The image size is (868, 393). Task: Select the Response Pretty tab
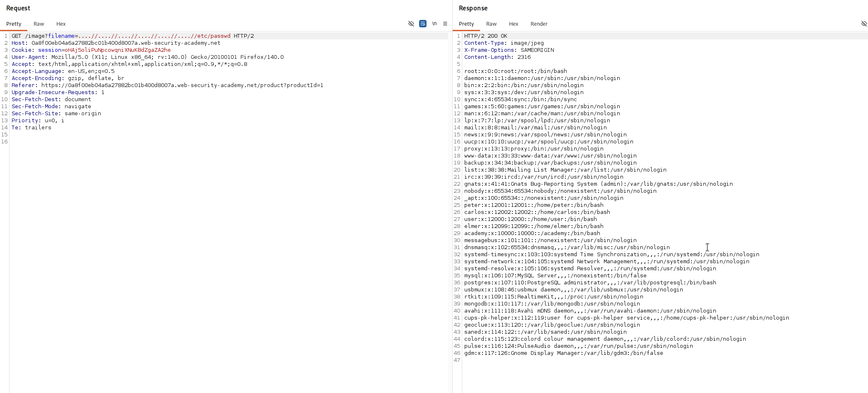(x=466, y=24)
